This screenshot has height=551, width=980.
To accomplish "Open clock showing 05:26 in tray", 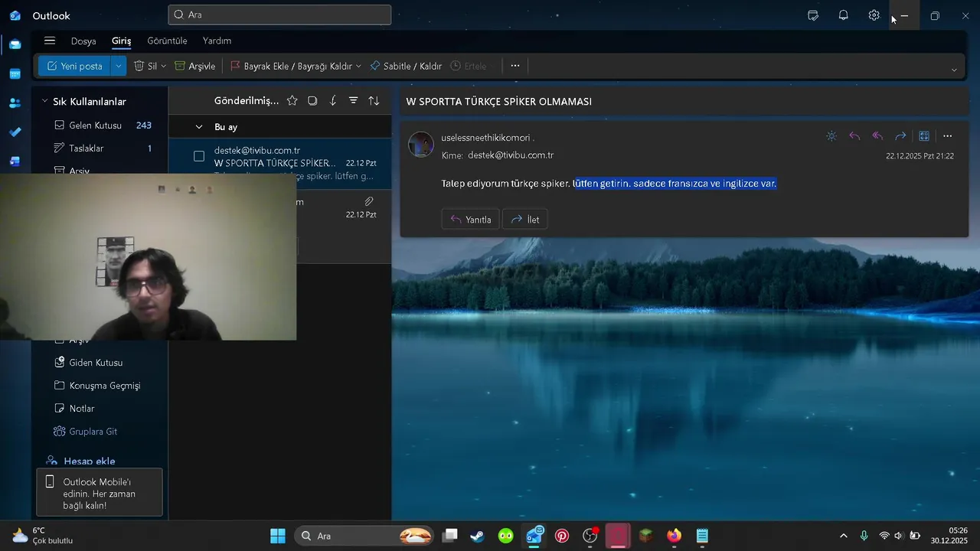I will (949, 536).
